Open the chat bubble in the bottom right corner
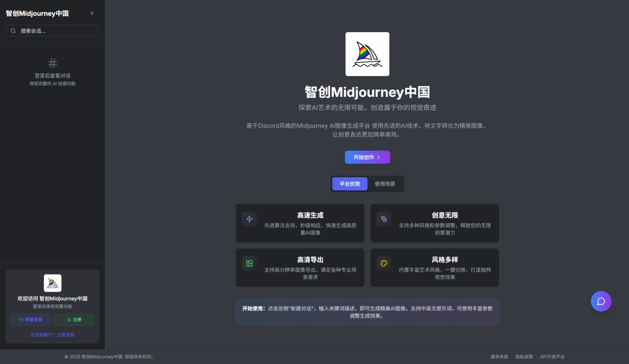This screenshot has width=629, height=364. point(601,301)
